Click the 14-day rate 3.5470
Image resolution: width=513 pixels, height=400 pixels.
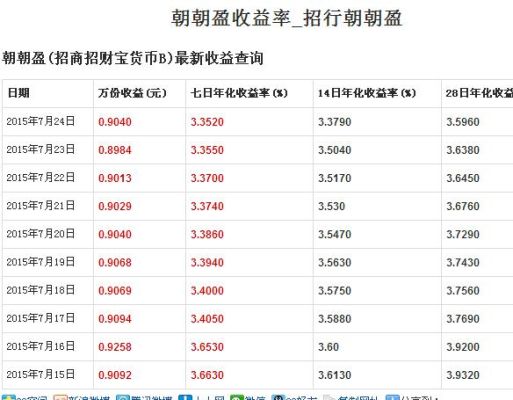click(x=334, y=235)
